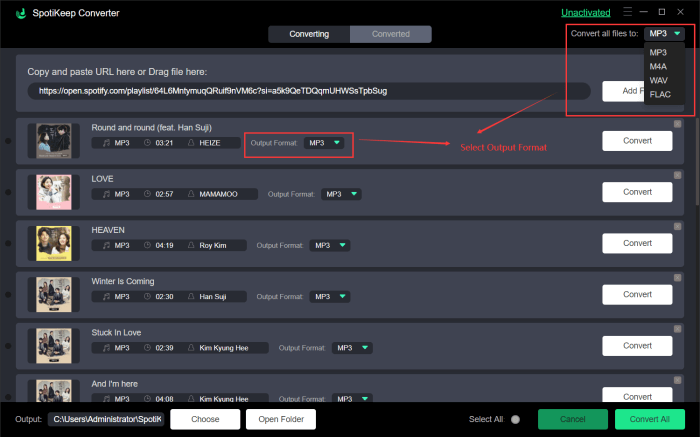Remove the Round and round track with its X
Screen dimensions: 700x437
[677, 124]
